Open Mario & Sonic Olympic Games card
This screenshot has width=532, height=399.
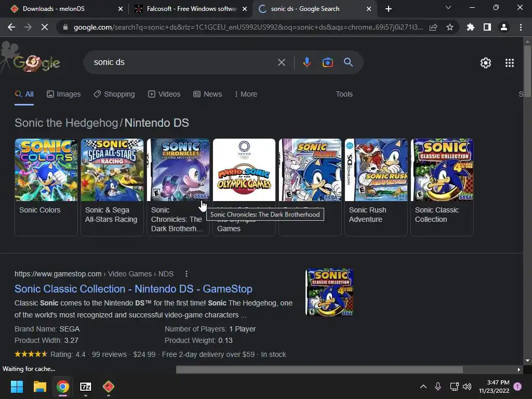(244, 187)
